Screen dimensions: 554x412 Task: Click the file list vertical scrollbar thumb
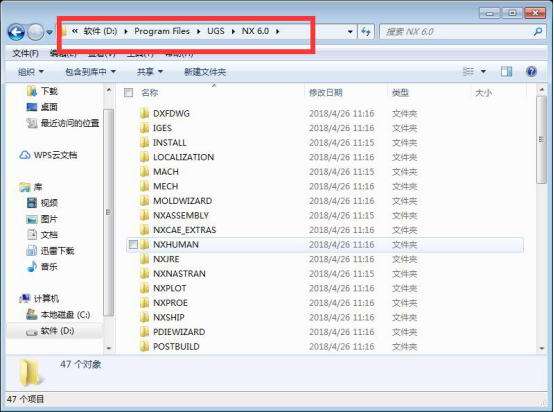pos(541,140)
